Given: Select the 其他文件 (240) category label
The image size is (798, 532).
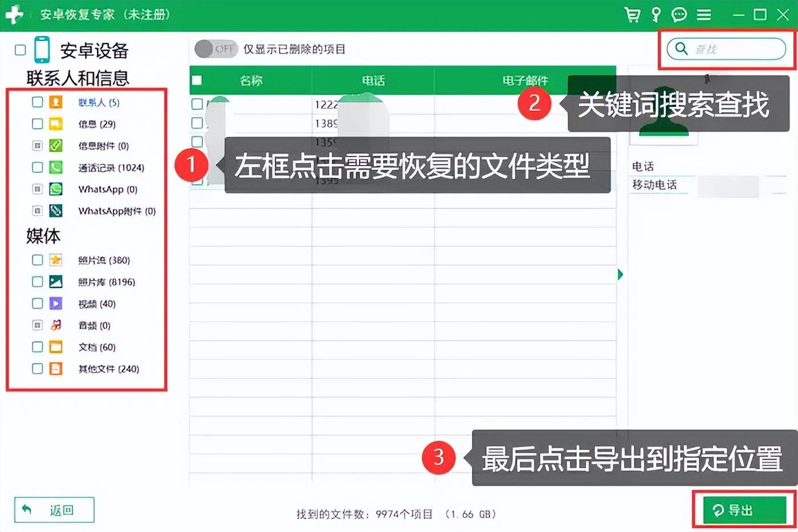Looking at the screenshot, I should point(108,369).
